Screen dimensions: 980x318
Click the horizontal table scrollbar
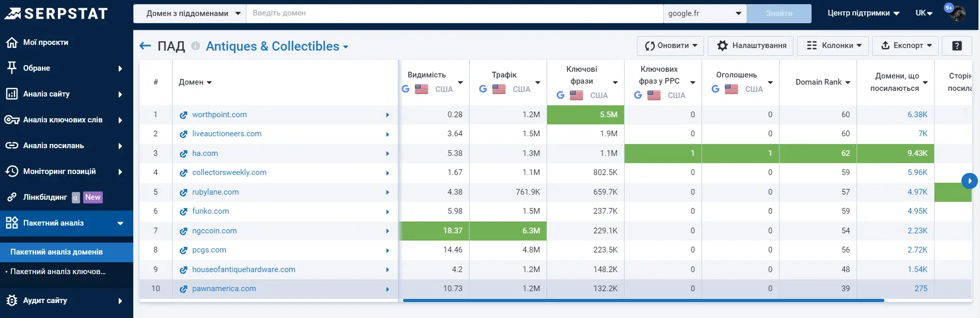click(643, 300)
